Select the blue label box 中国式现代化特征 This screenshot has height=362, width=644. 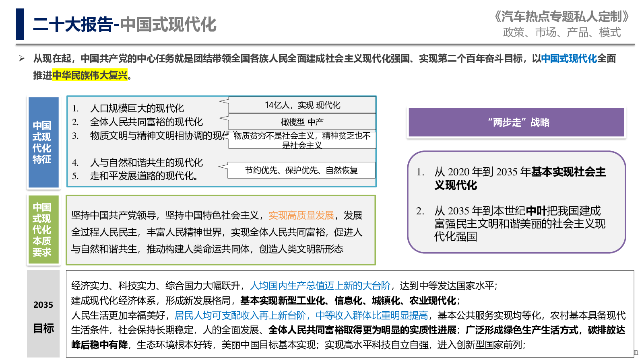(43, 142)
